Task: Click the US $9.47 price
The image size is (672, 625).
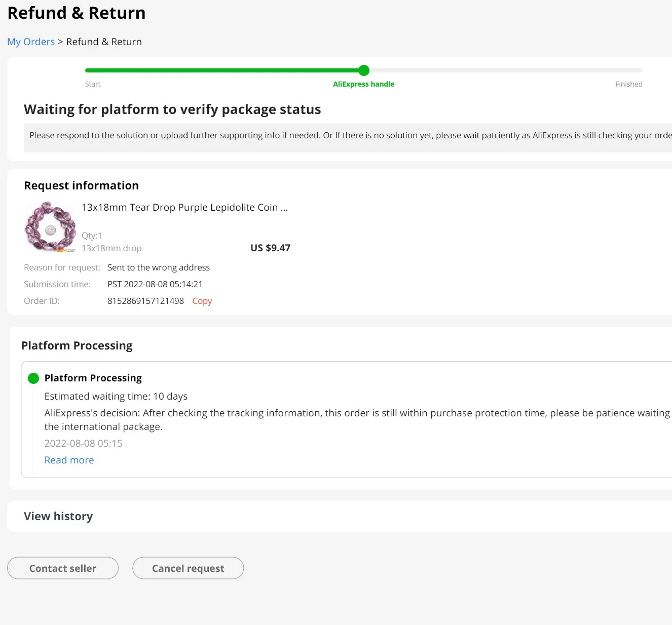Action: (270, 248)
